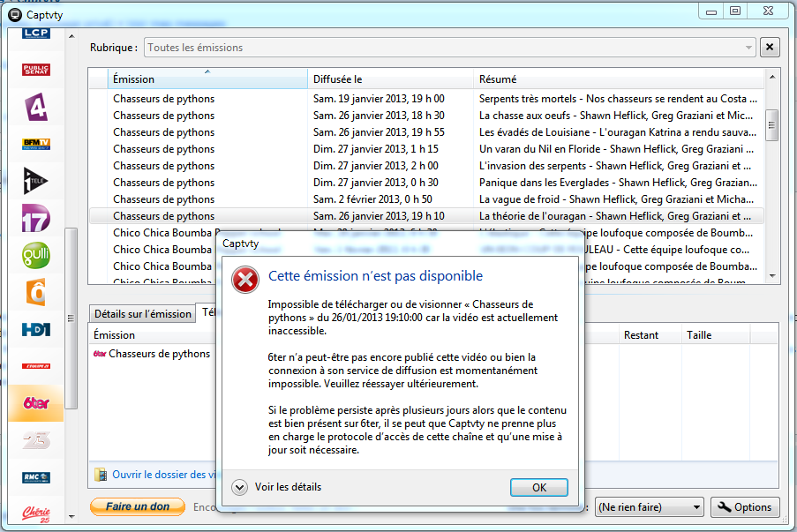The image size is (797, 532).
Task: Switch to the RMC Découverte channel
Action: point(35,476)
